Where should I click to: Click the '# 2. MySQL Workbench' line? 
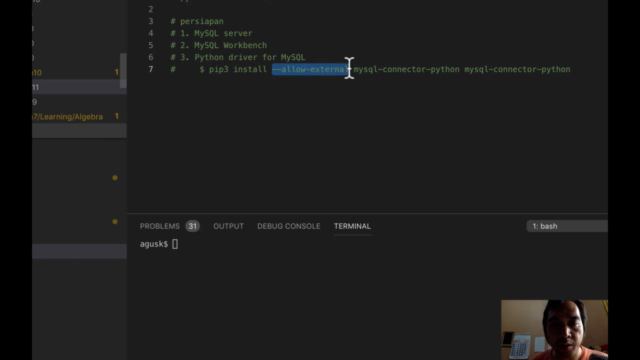(219, 45)
